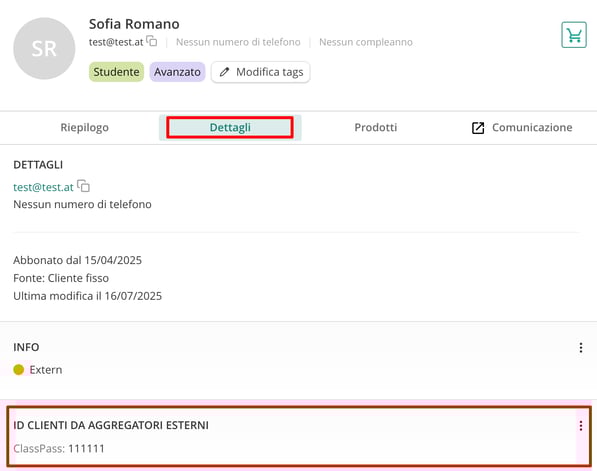Click the Comunicazione external link icon
Viewport: 597px width, 471px height.
478,128
